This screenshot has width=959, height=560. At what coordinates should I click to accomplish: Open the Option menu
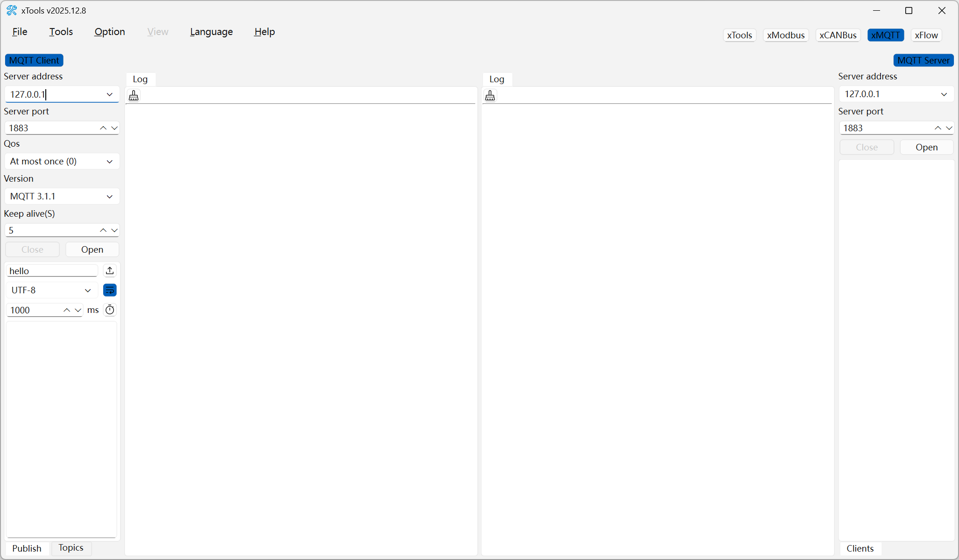pos(110,32)
